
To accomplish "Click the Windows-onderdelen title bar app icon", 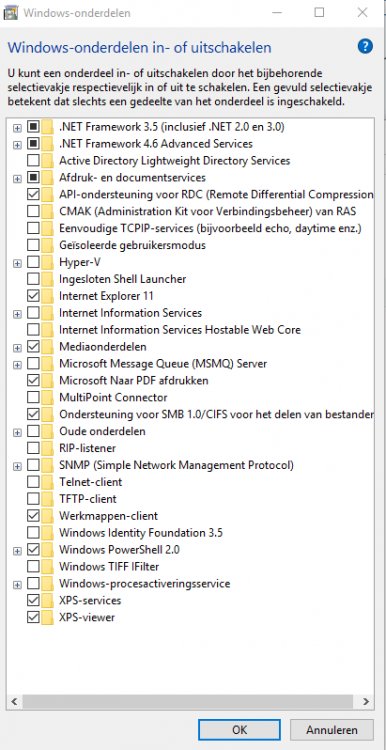I will 10,13.
